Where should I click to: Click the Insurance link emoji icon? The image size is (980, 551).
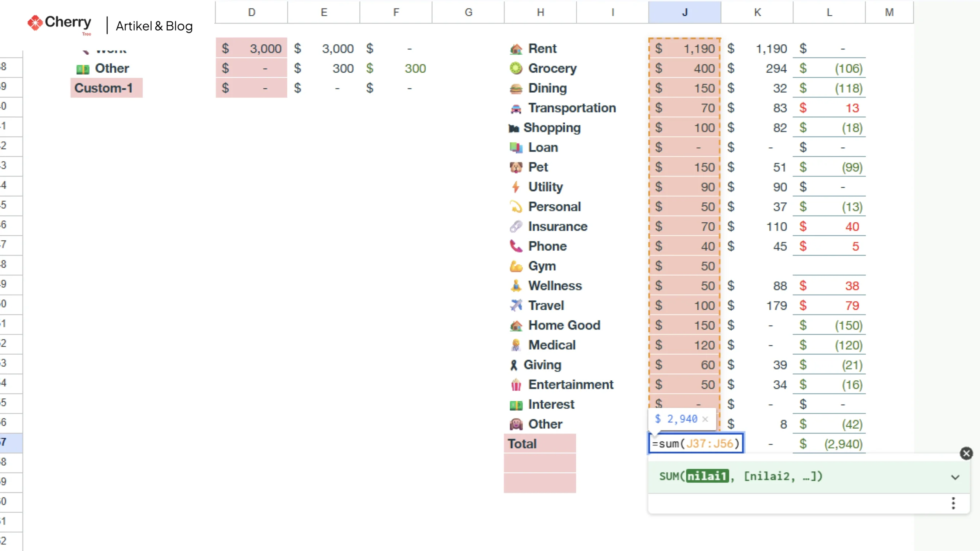coord(516,227)
